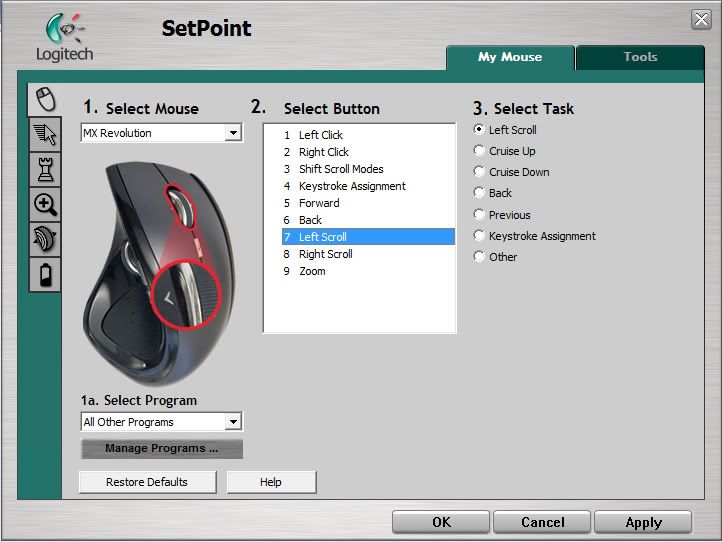Switch to the My Mouse tab
722x542 pixels.
[510, 58]
